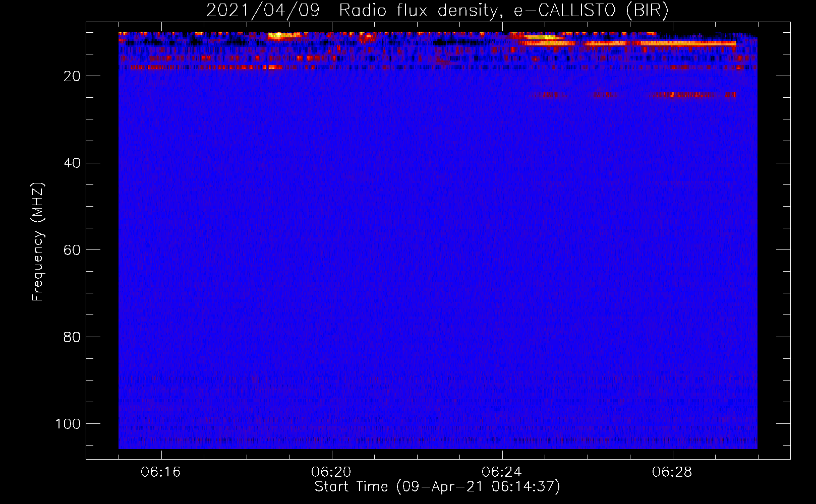
Task: Click the '06:24' time tick label
Action: point(502,472)
